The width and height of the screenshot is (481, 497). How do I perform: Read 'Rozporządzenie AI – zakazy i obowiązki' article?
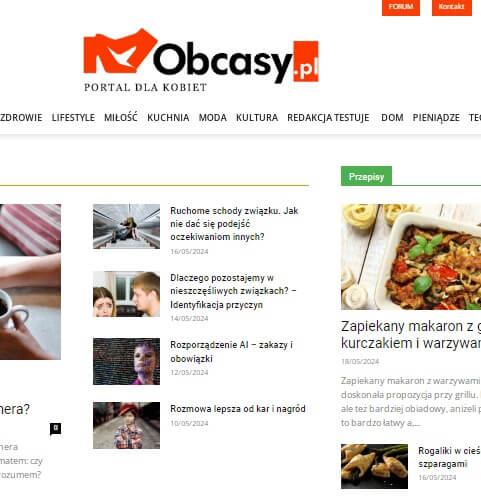pyautogui.click(x=231, y=352)
